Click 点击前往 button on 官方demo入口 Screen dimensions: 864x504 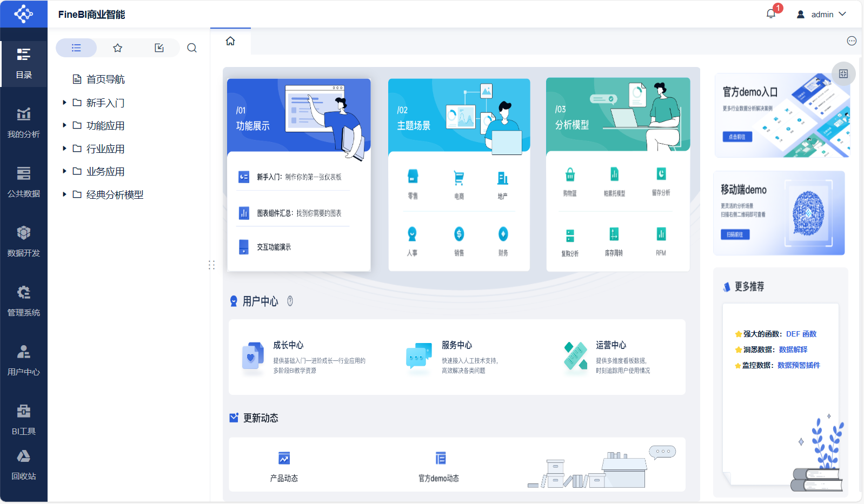point(737,137)
